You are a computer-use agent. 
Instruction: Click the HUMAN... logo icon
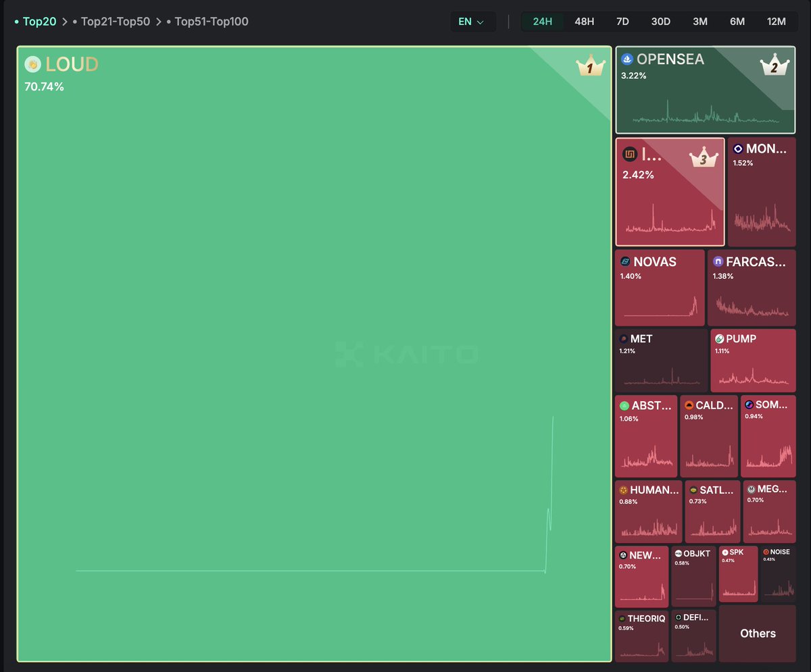click(x=623, y=490)
